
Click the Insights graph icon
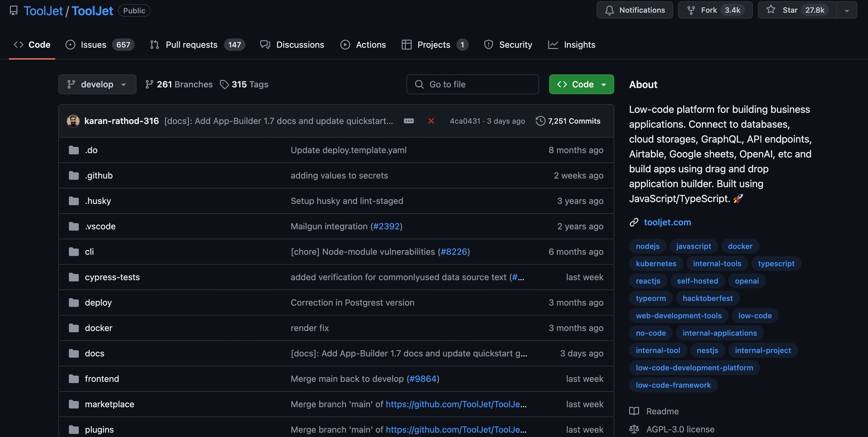[553, 45]
